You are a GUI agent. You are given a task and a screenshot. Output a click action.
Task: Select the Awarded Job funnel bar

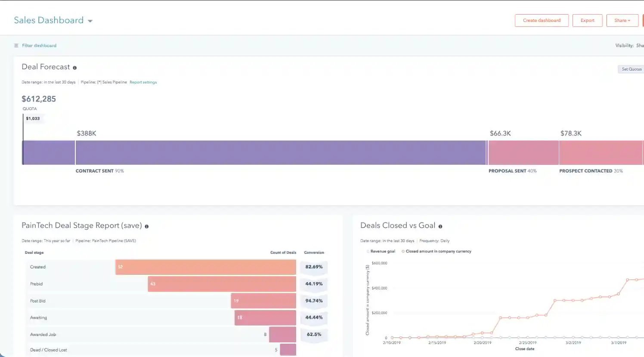point(282,335)
